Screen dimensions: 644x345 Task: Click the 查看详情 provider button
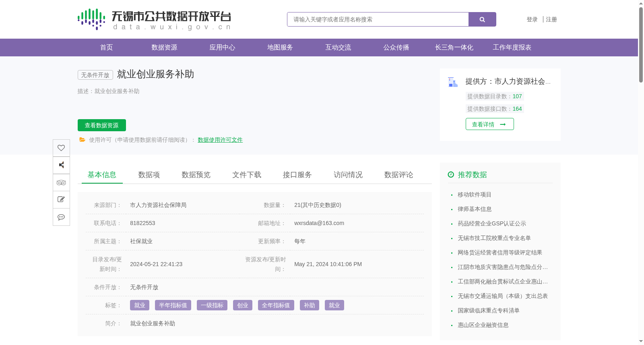click(490, 124)
